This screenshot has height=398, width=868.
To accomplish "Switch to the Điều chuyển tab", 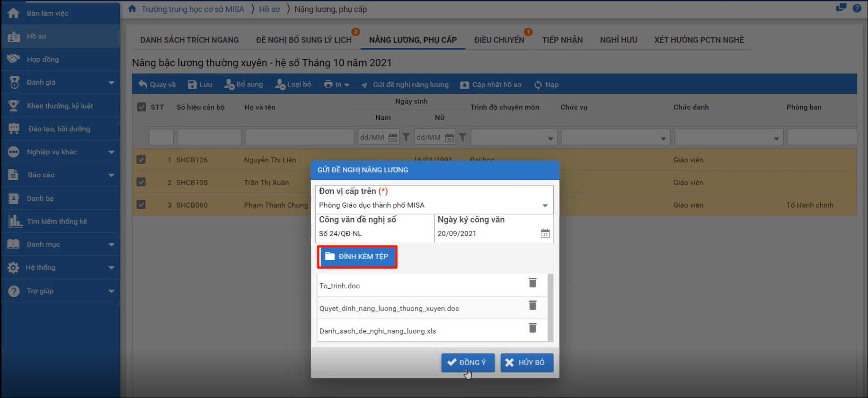I will pyautogui.click(x=499, y=40).
